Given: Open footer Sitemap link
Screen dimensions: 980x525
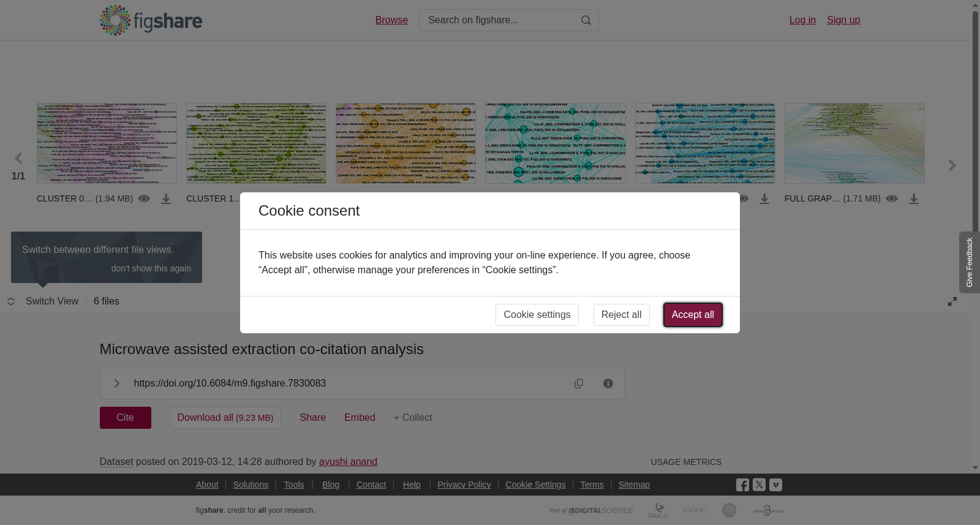Looking at the screenshot, I should pyautogui.click(x=634, y=485).
